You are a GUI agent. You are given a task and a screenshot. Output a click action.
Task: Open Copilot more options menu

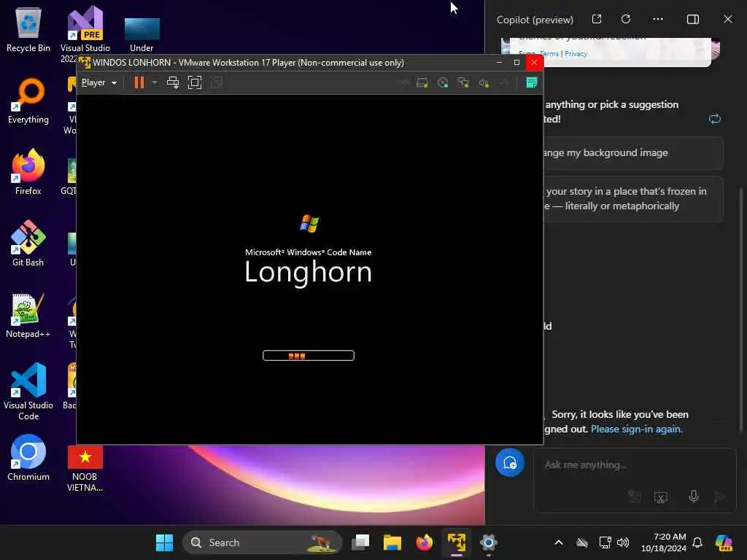pos(658,19)
